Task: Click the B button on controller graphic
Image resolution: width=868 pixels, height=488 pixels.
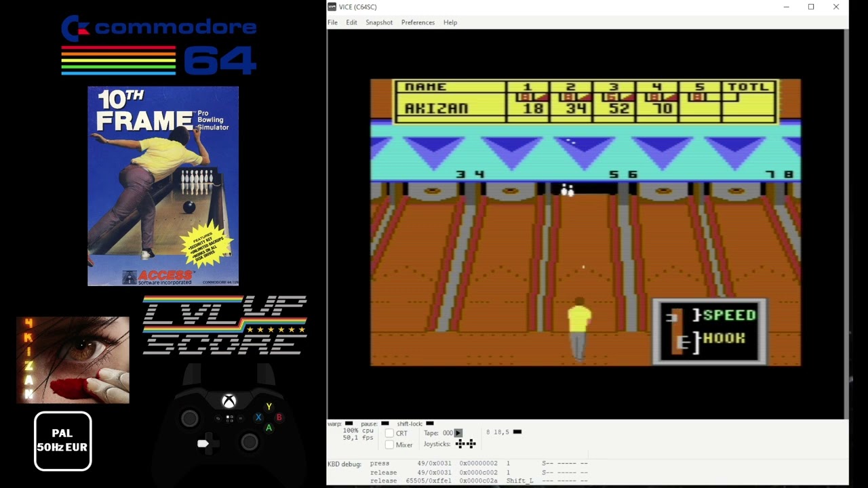Action: coord(279,418)
